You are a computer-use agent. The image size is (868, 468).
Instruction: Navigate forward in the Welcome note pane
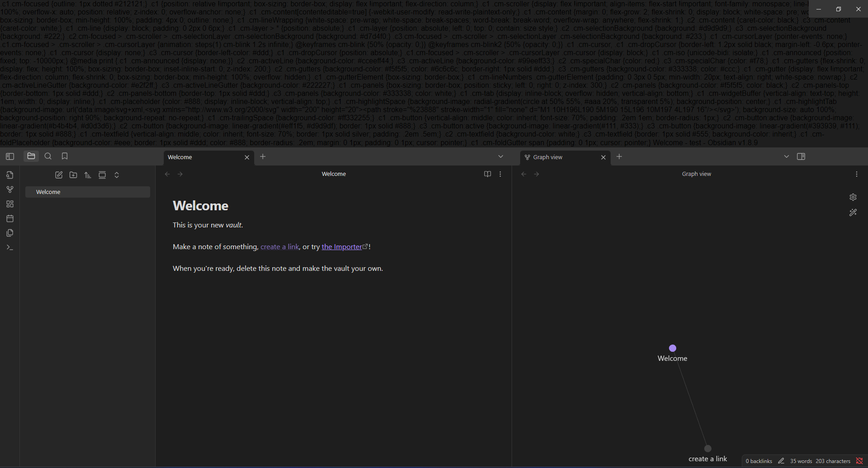point(180,174)
